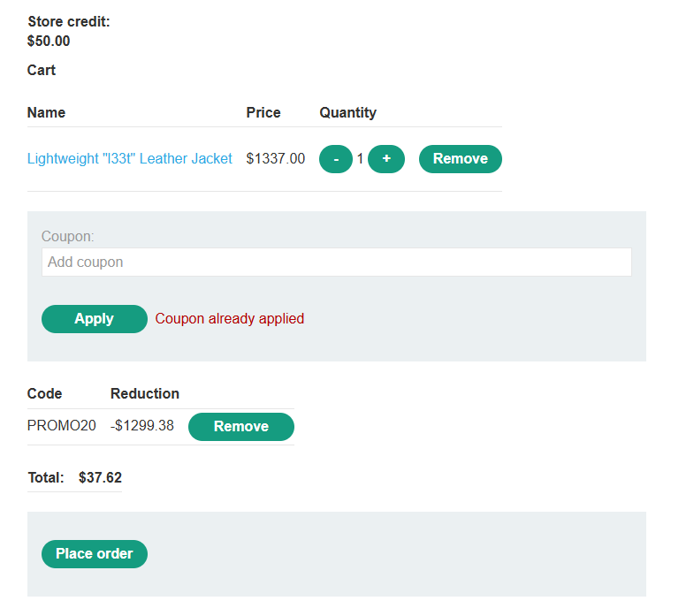Click the -$1299.38 reduction value

click(142, 426)
